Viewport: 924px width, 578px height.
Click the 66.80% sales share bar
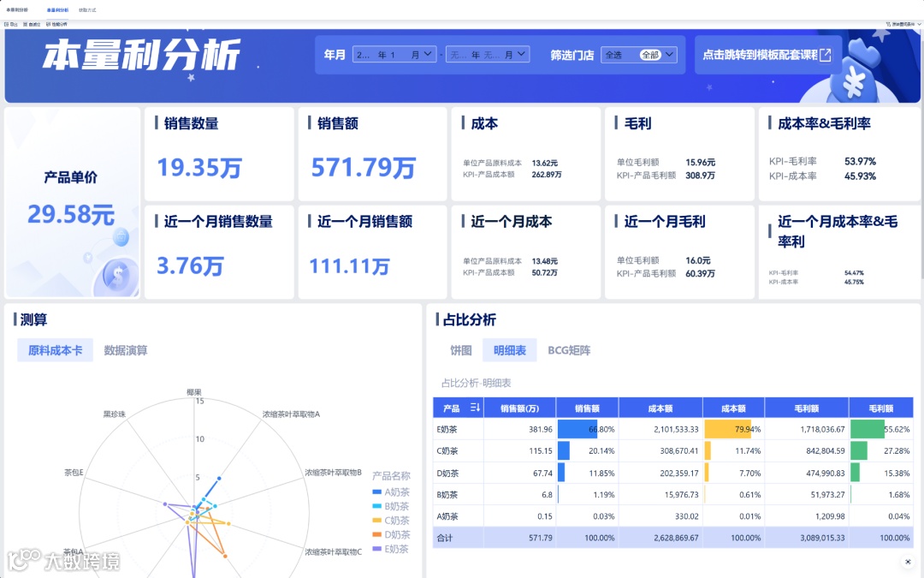(577, 429)
